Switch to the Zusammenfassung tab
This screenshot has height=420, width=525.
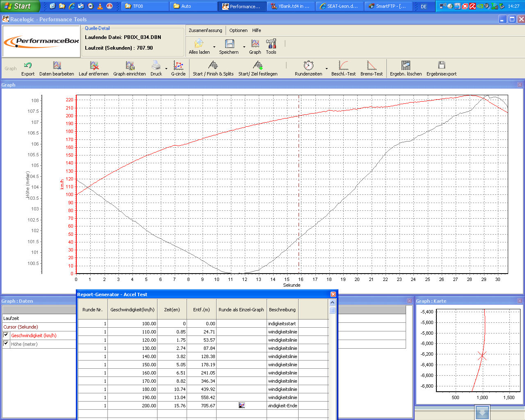(205, 30)
